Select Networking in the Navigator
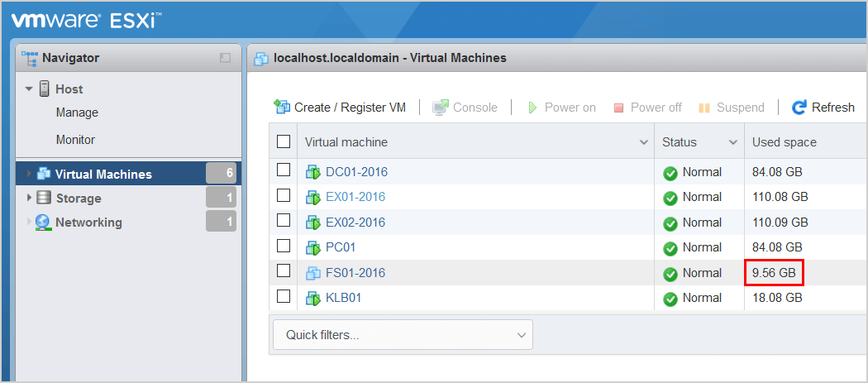Viewport: 868px width, 383px height. 88,223
